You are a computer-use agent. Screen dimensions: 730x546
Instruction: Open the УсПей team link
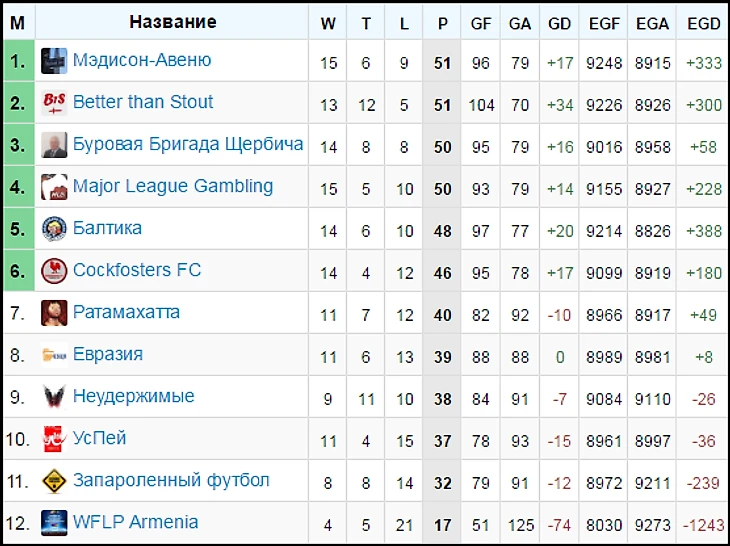99,438
